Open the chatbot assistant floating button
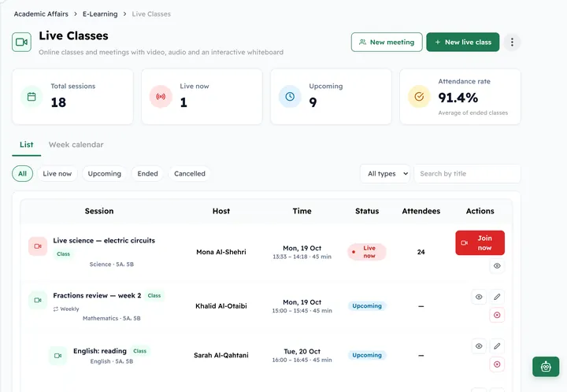 pos(546,367)
